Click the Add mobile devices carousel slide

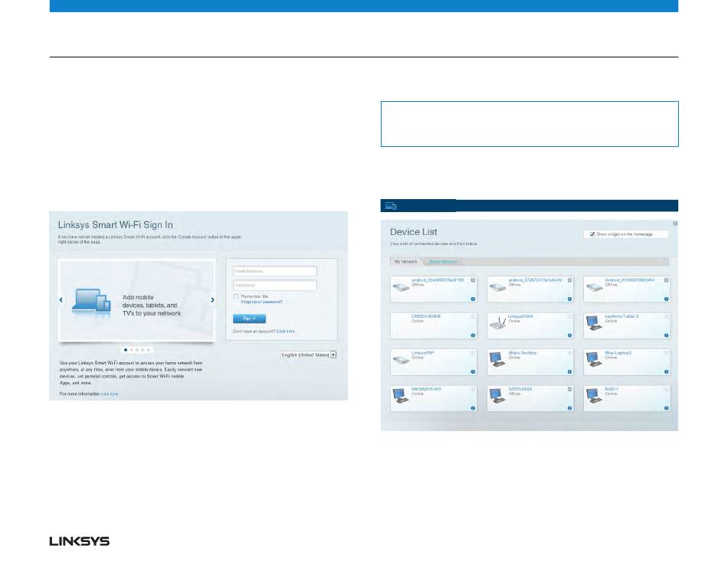[136, 300]
